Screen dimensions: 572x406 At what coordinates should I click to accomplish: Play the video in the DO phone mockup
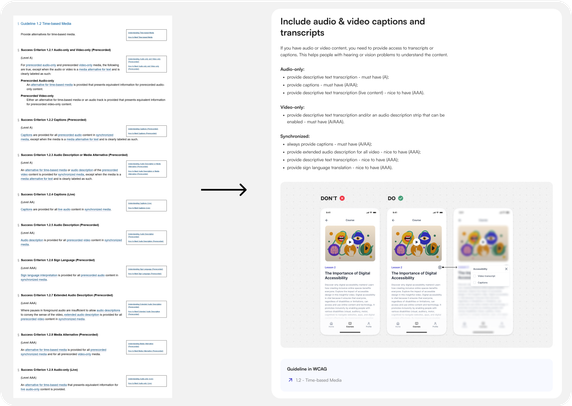coord(416,242)
